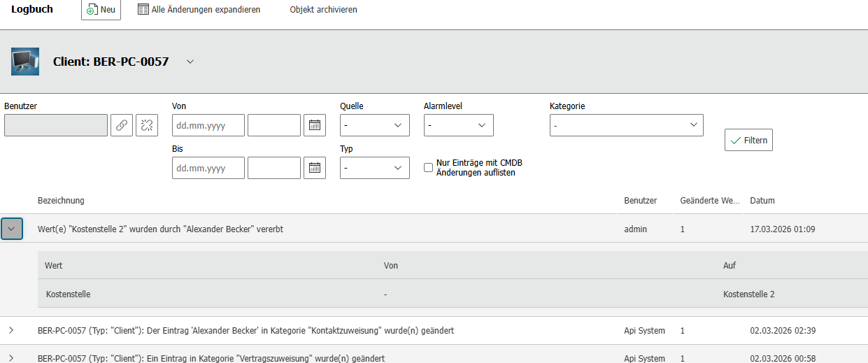Open the Von calendar picker
Image resolution: width=868 pixels, height=363 pixels.
315,125
